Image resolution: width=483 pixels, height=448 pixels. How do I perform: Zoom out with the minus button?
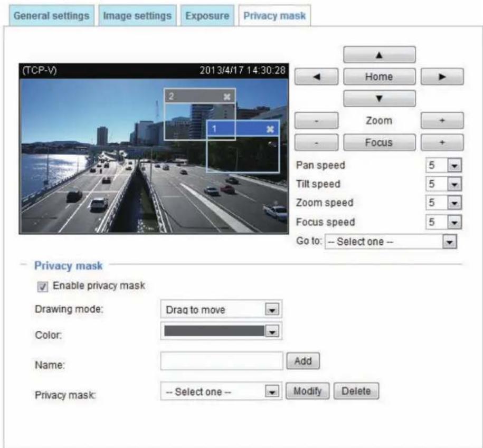click(x=316, y=121)
